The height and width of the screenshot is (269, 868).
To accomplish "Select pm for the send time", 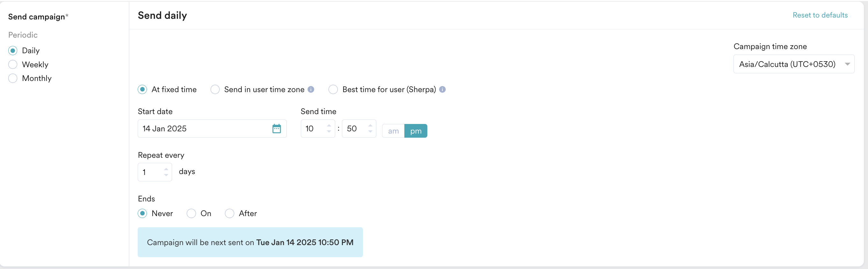I will coord(416,131).
